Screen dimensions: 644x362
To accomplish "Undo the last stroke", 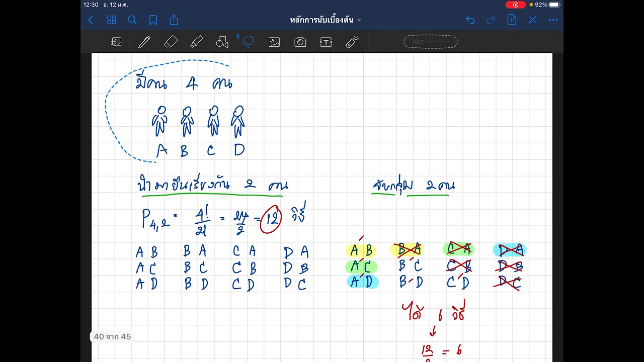I will pyautogui.click(x=470, y=20).
